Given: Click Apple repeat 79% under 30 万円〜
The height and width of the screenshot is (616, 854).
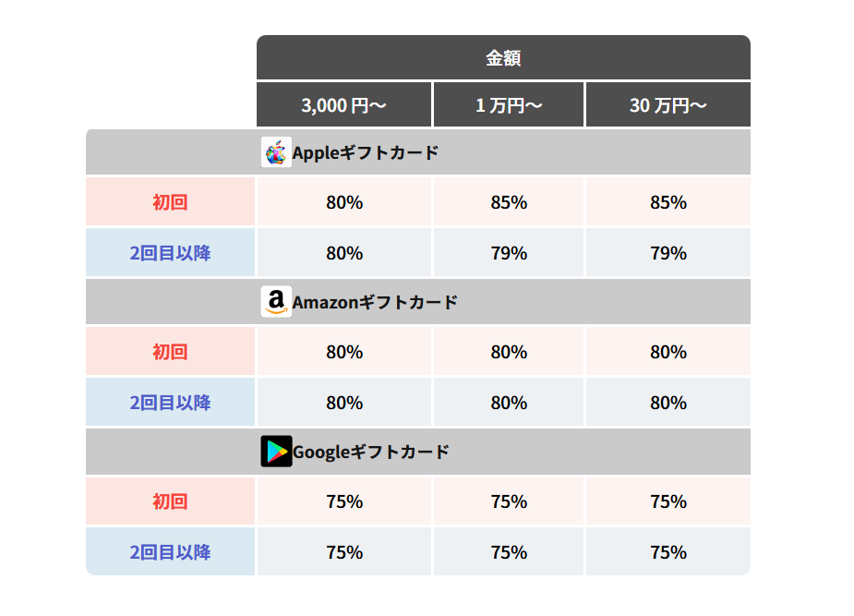Looking at the screenshot, I should [668, 252].
